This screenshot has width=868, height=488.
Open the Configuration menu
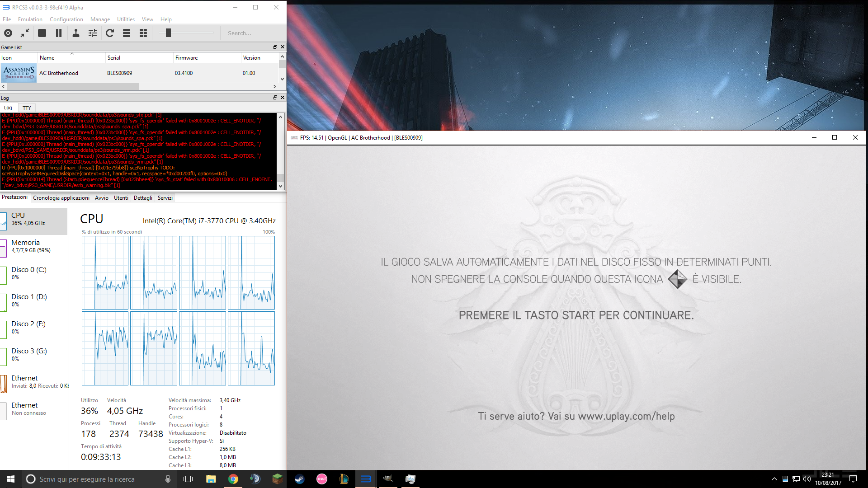(66, 19)
